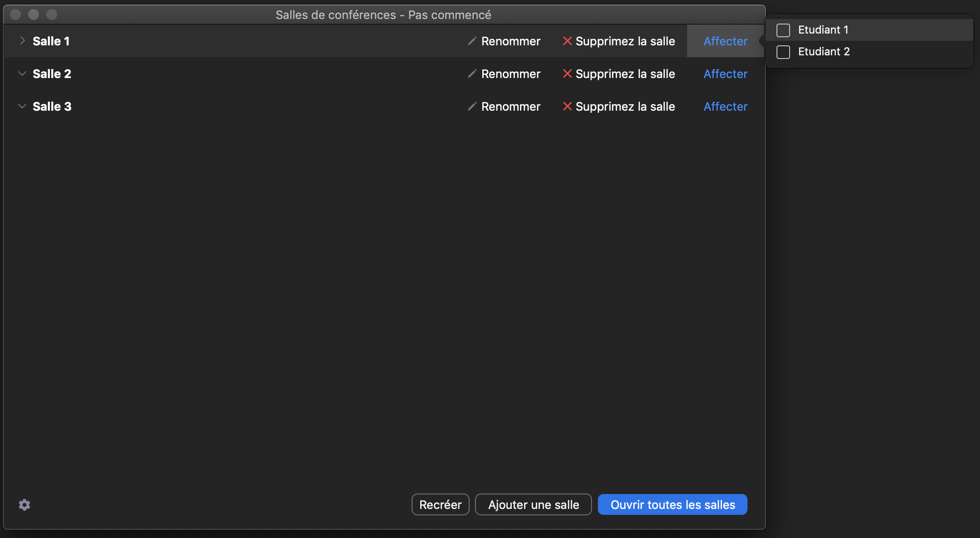Screen dimensions: 980x538
Task: Select Etudiant 2 entry in assign list
Action: click(x=824, y=52)
